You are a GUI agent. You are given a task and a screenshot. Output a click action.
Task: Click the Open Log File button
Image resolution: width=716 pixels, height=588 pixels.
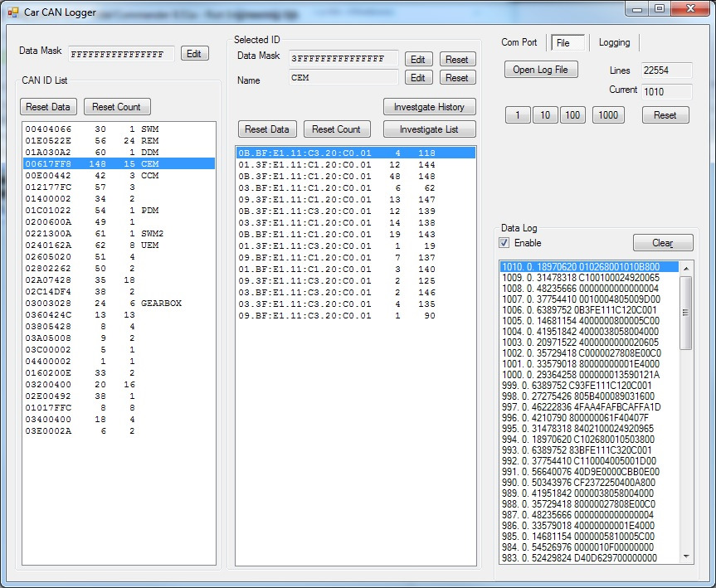pos(541,70)
